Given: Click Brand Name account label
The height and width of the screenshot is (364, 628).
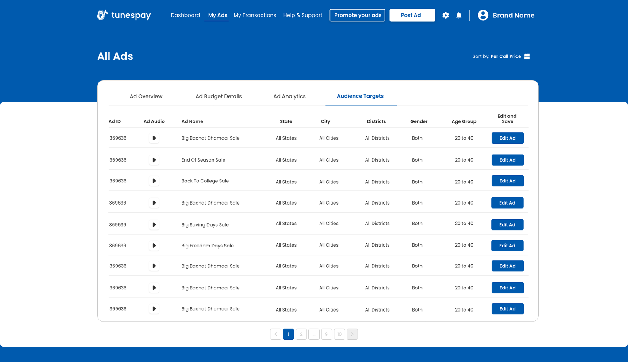Looking at the screenshot, I should pyautogui.click(x=514, y=15).
